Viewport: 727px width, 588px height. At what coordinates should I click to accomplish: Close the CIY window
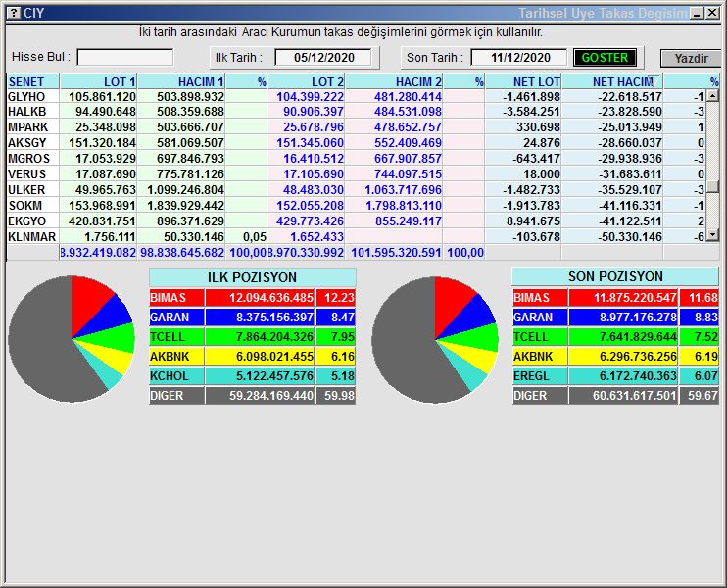pos(712,13)
